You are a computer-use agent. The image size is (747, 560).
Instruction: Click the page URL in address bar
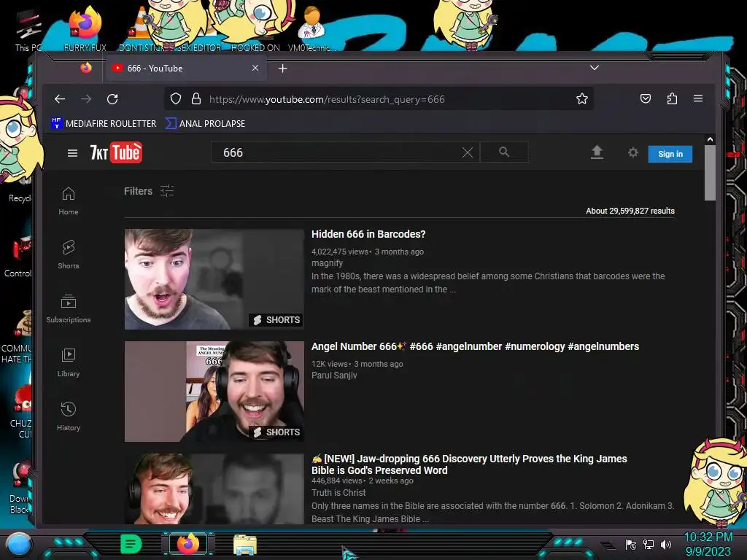click(327, 99)
